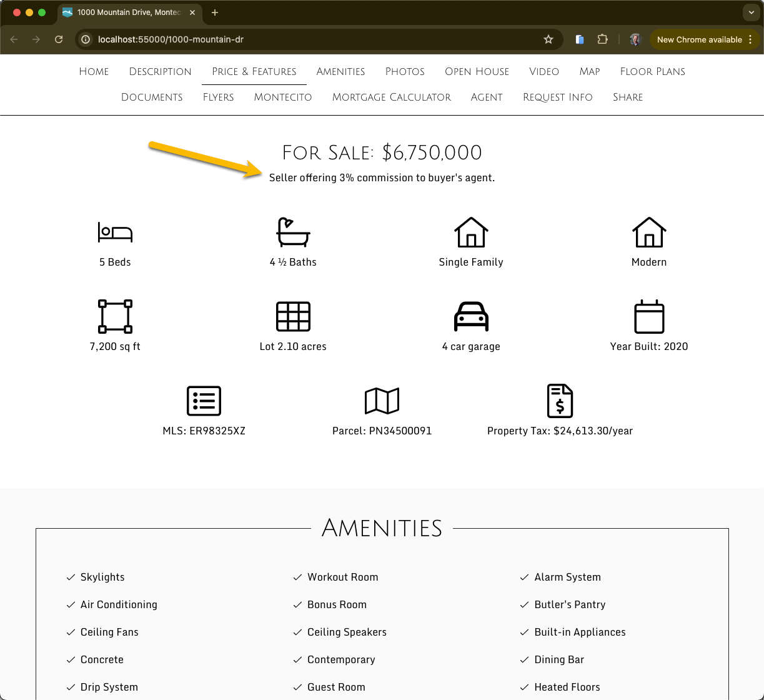This screenshot has width=764, height=700.
Task: Click the Amenities section heading
Action: click(382, 528)
